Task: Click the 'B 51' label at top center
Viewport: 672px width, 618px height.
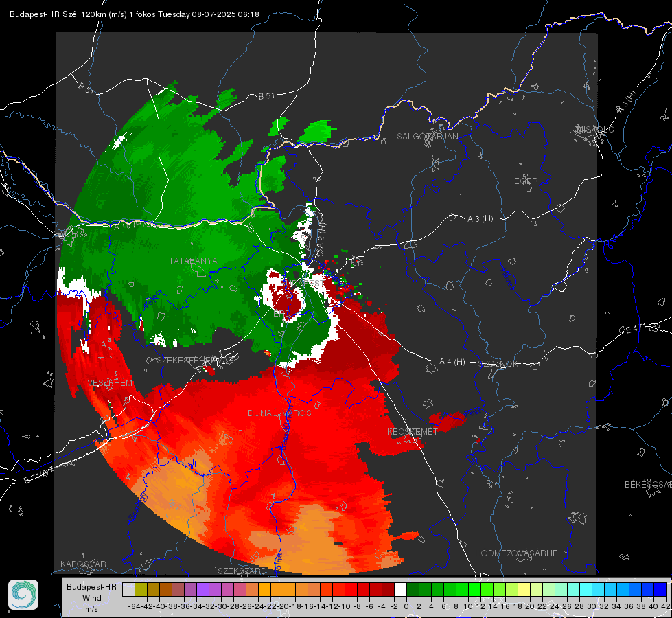Action: point(266,96)
